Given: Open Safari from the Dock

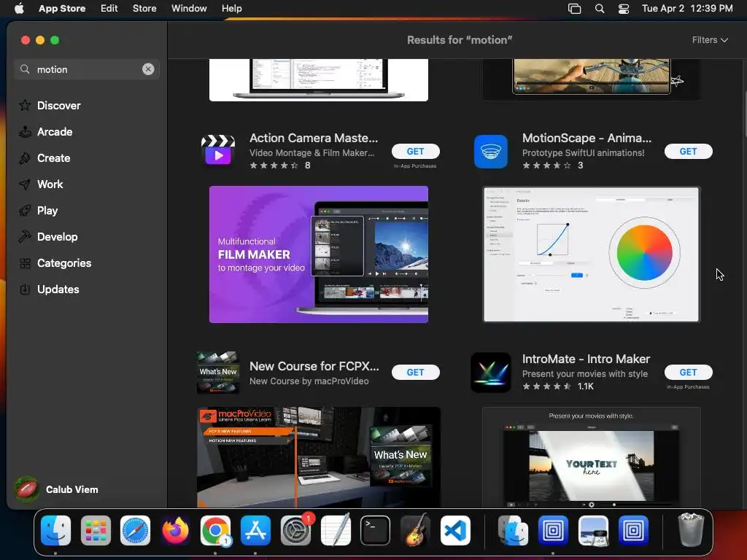Looking at the screenshot, I should click(135, 530).
